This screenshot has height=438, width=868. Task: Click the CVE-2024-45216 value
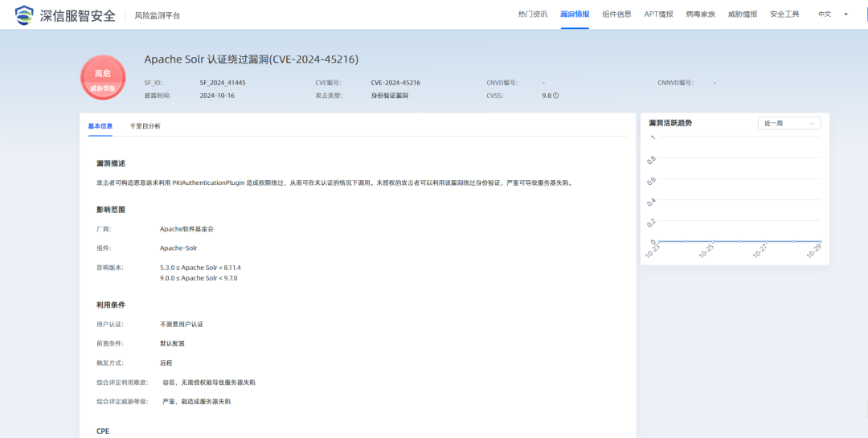coord(395,83)
